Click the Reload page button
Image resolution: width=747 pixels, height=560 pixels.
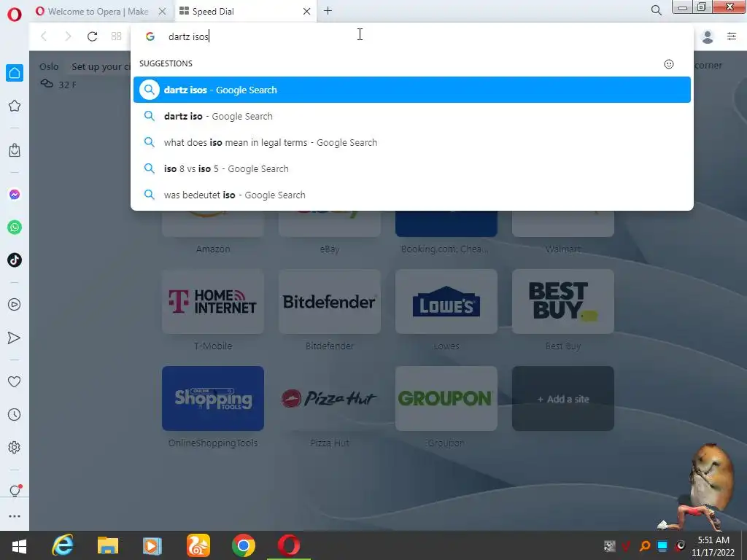[92, 36]
